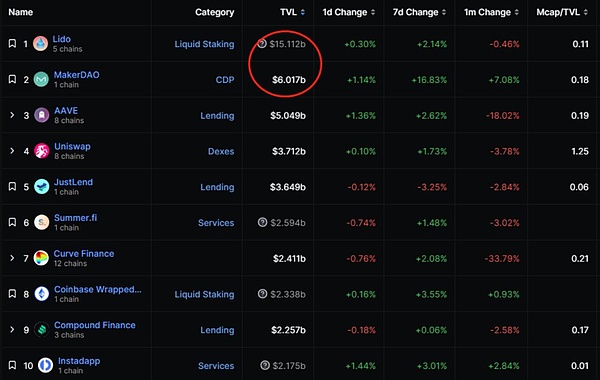The height and width of the screenshot is (380, 600).
Task: Click the Curve Finance rainbow logo
Action: 41,258
